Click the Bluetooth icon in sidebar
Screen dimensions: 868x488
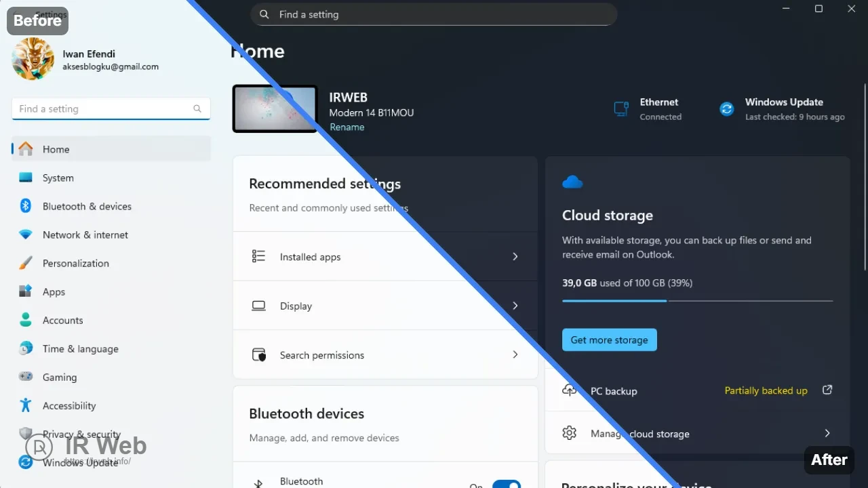point(26,206)
